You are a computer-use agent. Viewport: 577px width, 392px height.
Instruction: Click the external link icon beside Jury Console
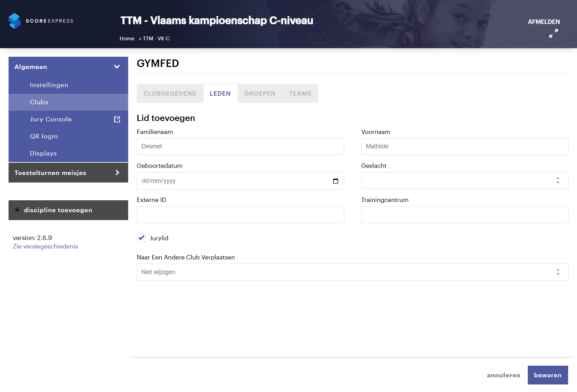click(x=117, y=119)
